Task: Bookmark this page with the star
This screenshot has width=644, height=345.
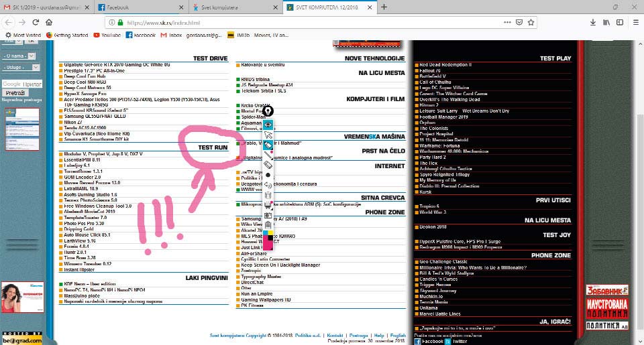Action: tap(531, 22)
